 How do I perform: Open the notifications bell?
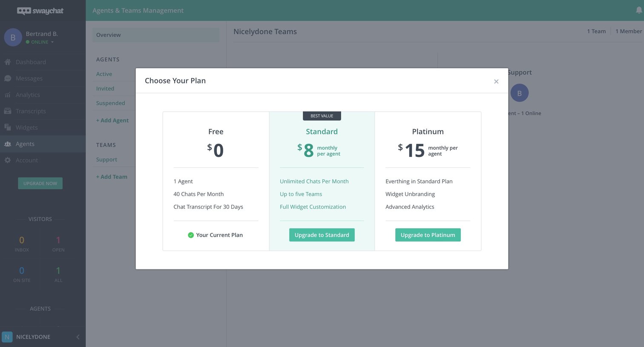pos(639,10)
